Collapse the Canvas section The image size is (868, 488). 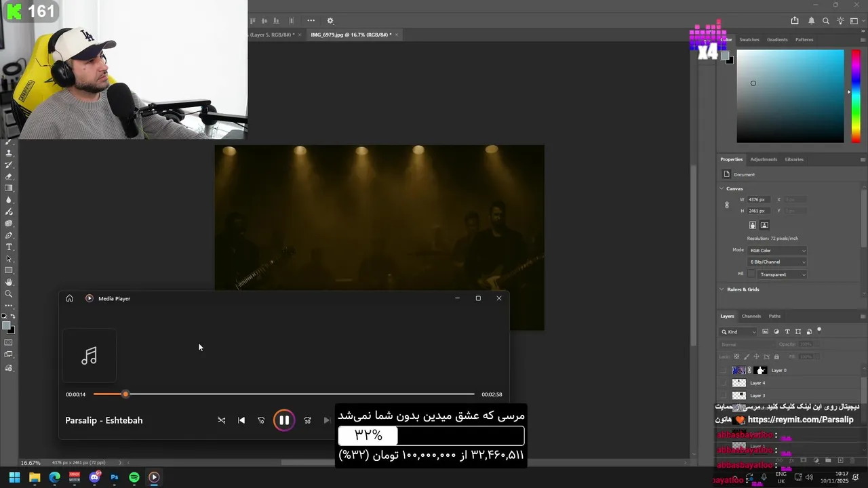pos(722,188)
